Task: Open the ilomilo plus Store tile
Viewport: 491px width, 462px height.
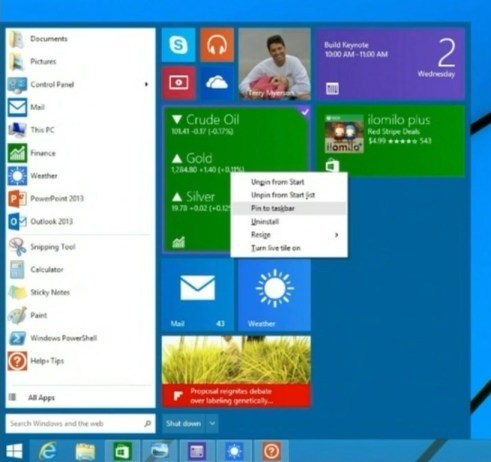Action: [391, 141]
